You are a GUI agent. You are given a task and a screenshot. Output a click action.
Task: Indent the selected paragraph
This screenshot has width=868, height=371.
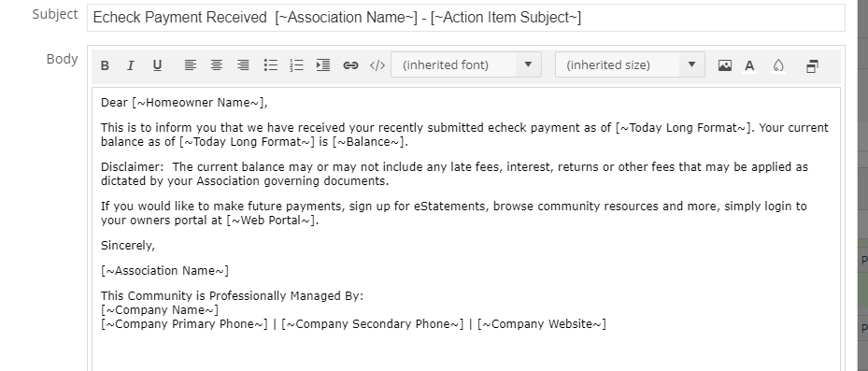(323, 65)
